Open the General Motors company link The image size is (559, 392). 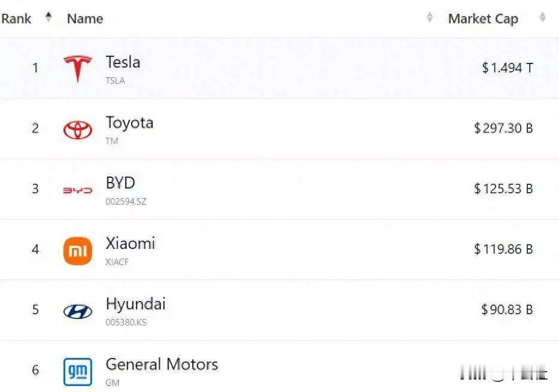162,364
